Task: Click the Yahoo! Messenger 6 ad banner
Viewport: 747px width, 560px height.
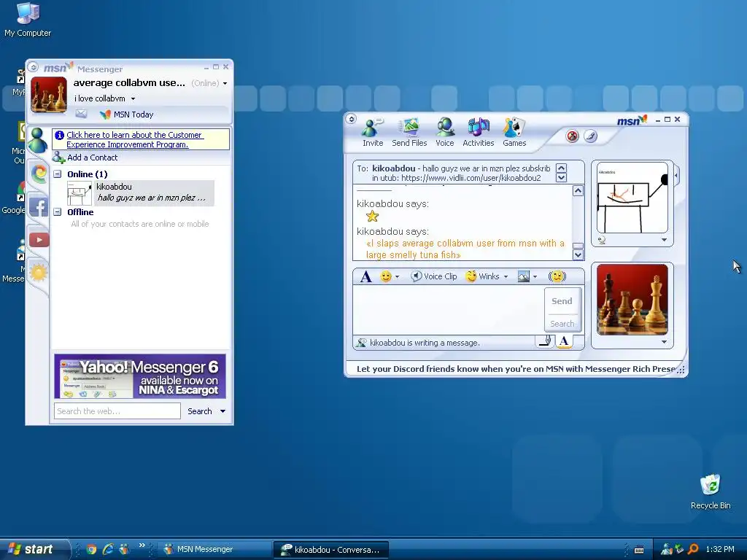Action: [140, 376]
